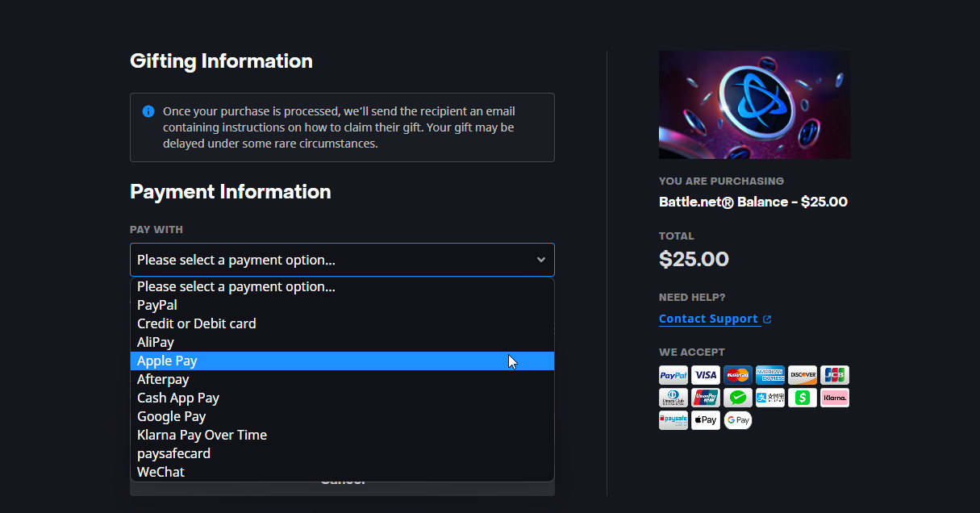
Task: Click the Diners Club logo
Action: coord(673,398)
